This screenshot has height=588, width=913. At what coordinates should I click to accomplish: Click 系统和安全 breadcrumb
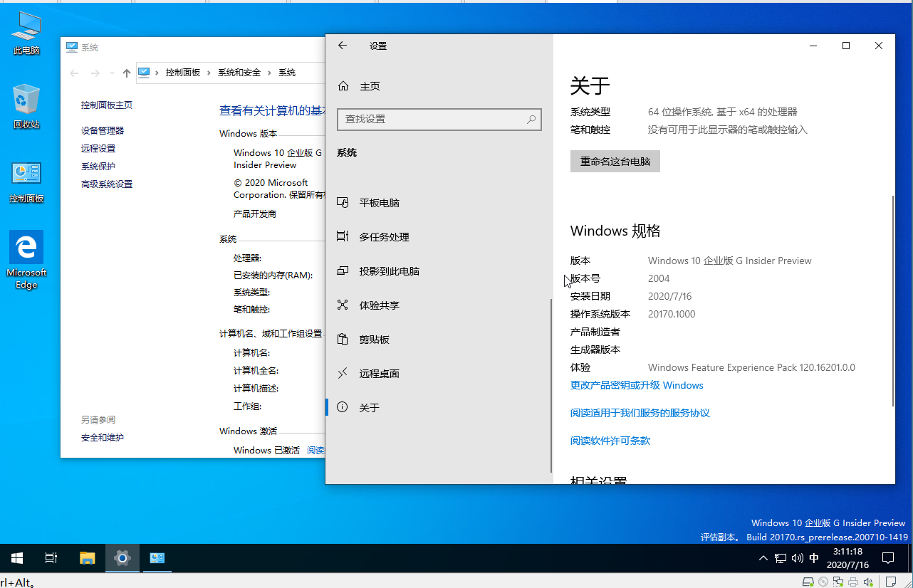(239, 73)
